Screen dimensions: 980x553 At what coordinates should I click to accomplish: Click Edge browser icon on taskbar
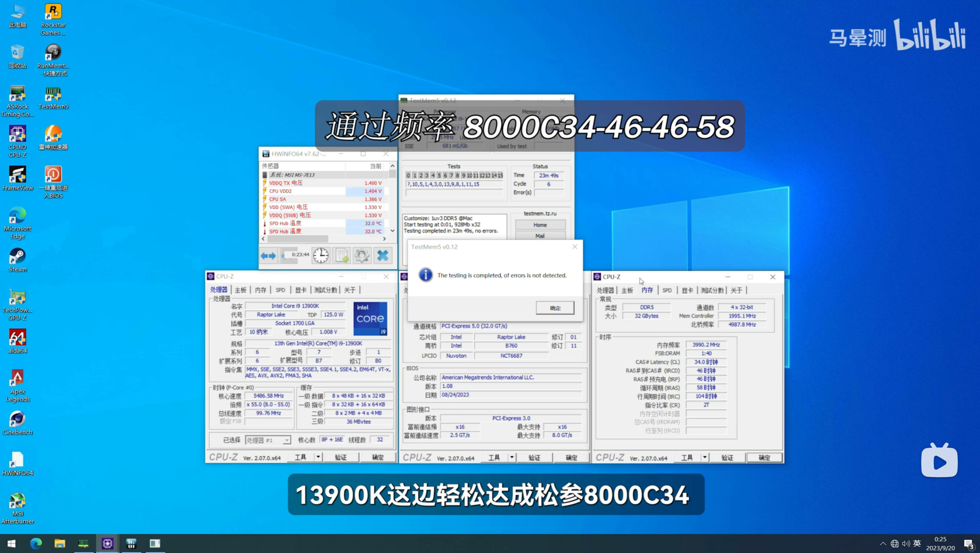click(36, 543)
